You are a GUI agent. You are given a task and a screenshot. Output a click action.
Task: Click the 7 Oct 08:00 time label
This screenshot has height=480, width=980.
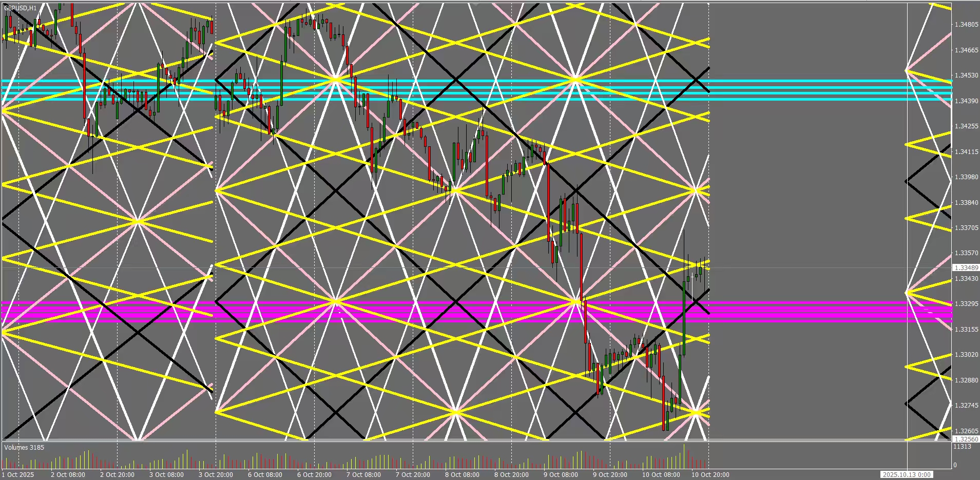pos(363,475)
